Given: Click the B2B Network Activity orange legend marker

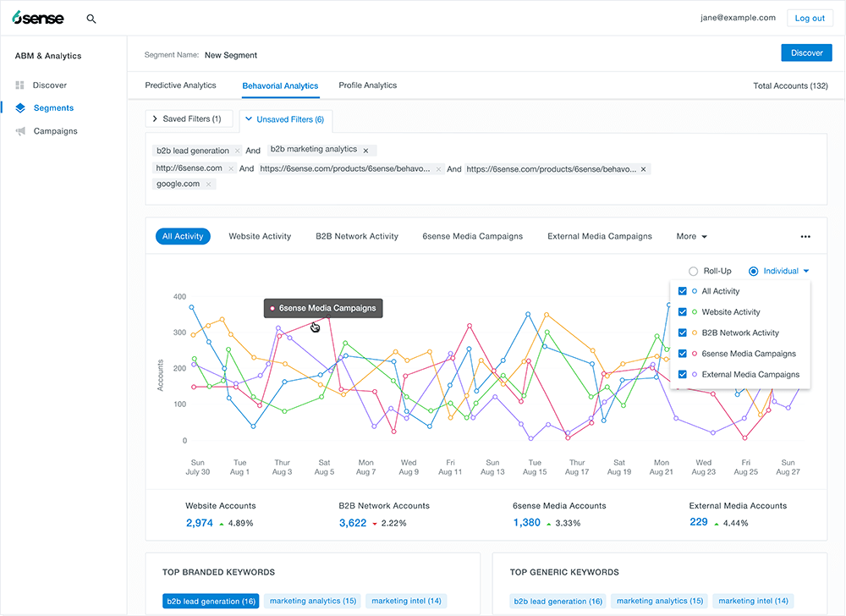Looking at the screenshot, I should coord(695,333).
